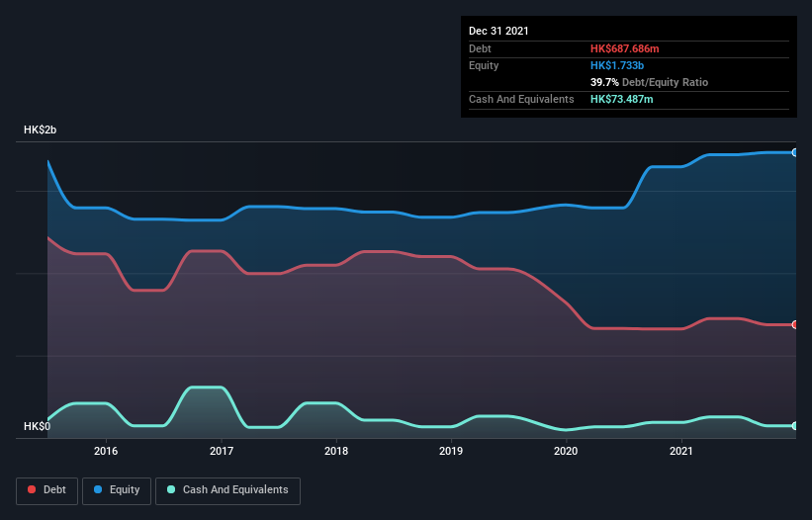Click the 39.7% Debt/Equity Ratio text
The image size is (812, 520).
pos(649,82)
